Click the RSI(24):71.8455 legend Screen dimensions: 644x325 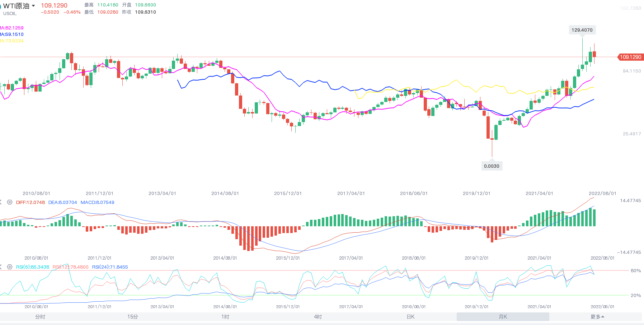pos(110,267)
